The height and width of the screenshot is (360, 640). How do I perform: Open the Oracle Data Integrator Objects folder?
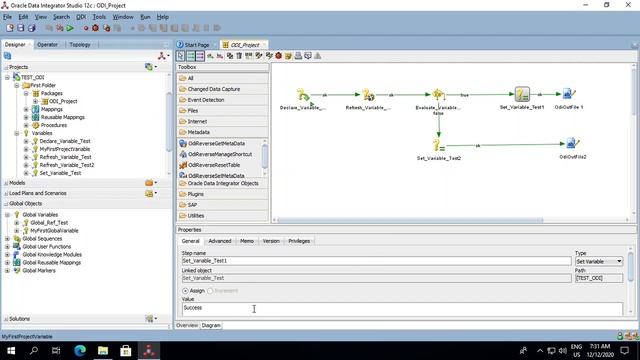click(x=223, y=183)
